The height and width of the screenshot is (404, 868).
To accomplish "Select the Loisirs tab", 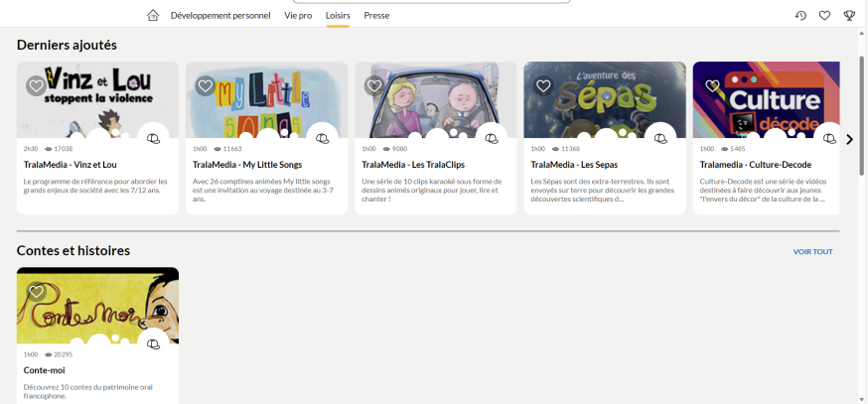I will click(338, 16).
